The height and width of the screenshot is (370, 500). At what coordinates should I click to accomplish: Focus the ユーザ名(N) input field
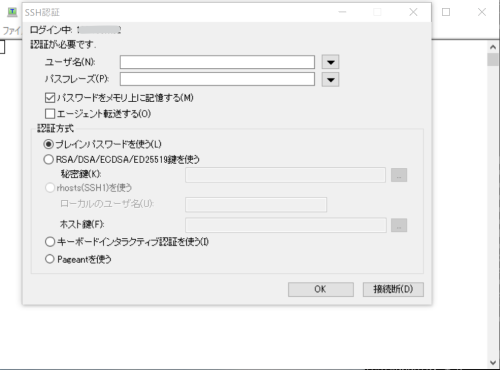click(x=217, y=62)
